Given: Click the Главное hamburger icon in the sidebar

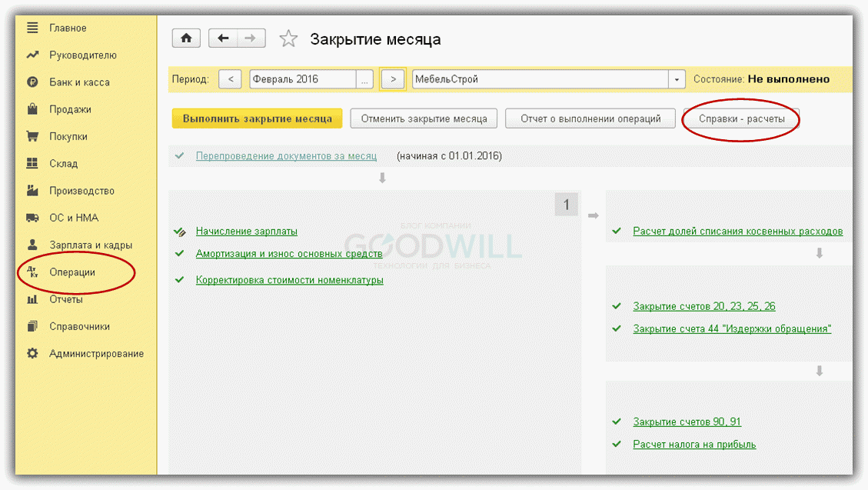Looking at the screenshot, I should click(x=32, y=28).
